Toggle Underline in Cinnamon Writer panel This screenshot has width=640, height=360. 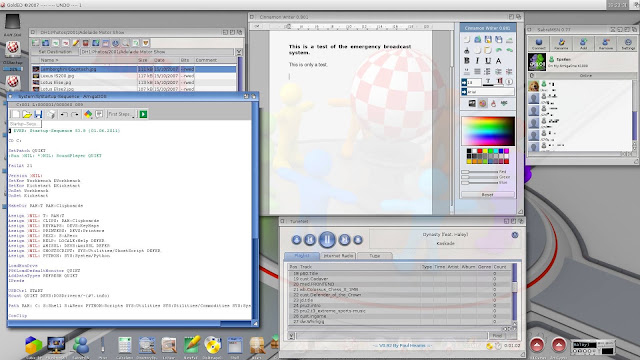coord(488,60)
